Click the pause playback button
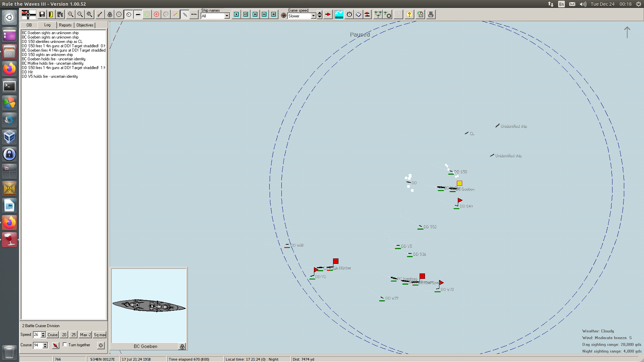The image size is (644, 362). pos(274,14)
